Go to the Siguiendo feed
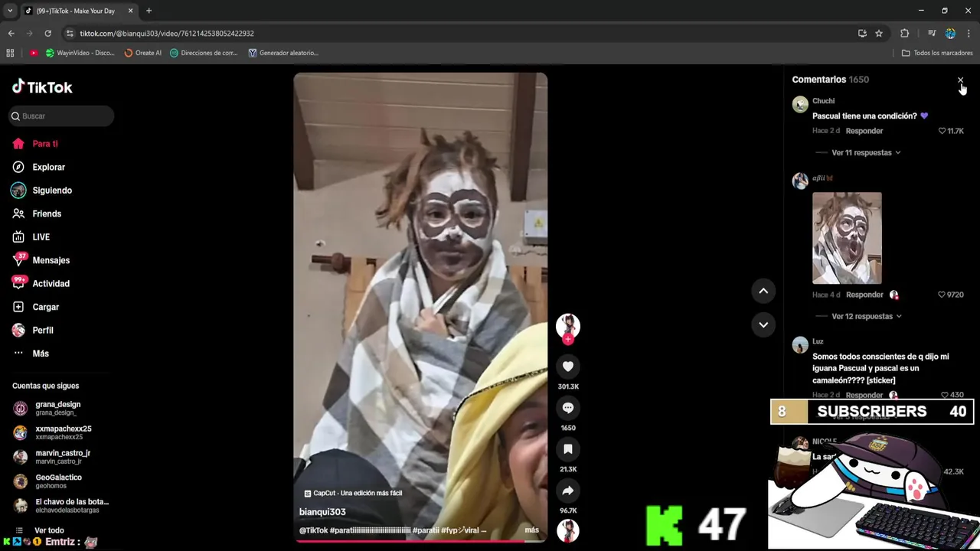This screenshot has width=980, height=551. pos(42,191)
